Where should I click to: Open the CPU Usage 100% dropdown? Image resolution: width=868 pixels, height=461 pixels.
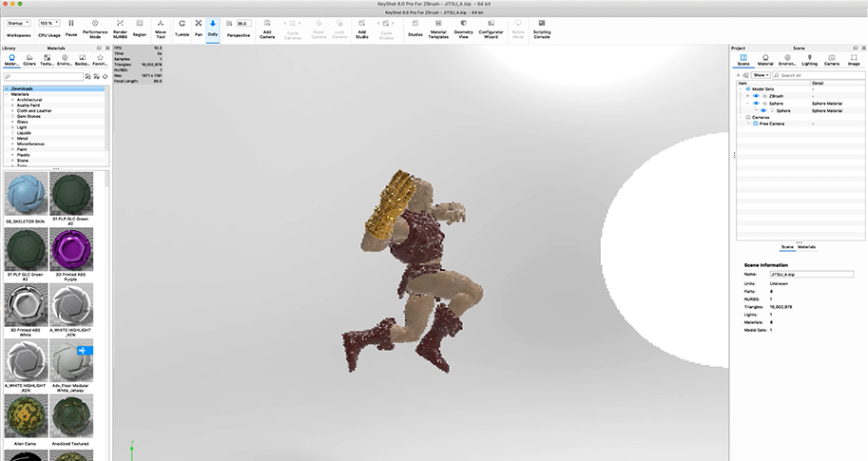[49, 23]
